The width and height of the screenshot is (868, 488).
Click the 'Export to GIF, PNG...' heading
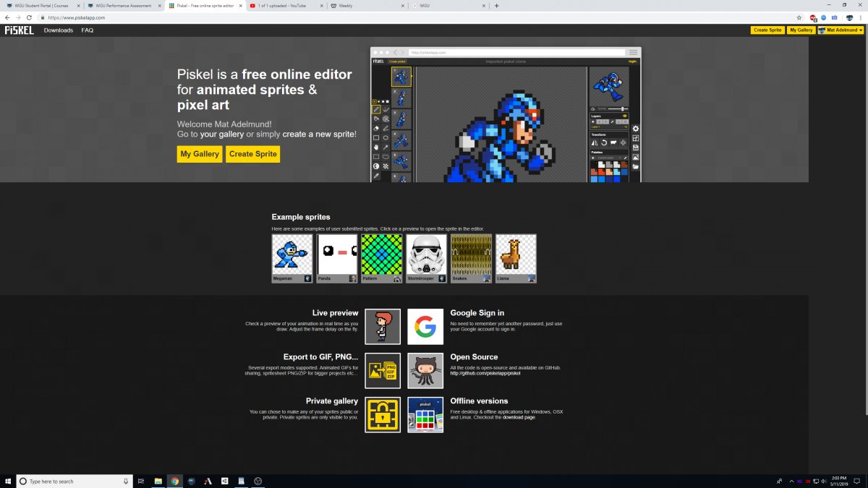(321, 357)
